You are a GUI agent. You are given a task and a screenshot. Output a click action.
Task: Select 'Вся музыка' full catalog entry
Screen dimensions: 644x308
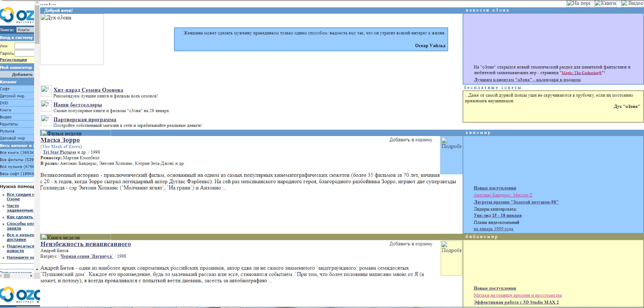pos(17,167)
